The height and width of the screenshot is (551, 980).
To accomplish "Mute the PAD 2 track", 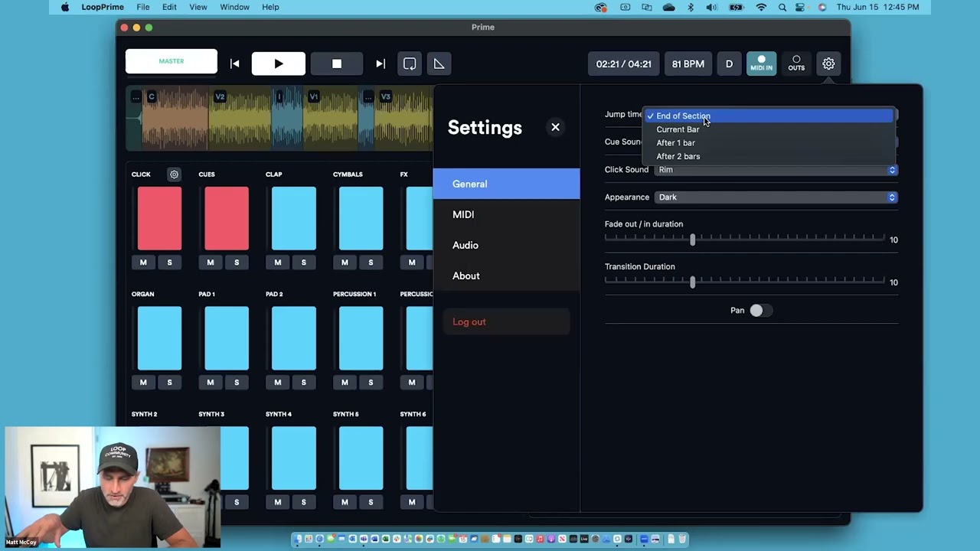I will coord(278,382).
